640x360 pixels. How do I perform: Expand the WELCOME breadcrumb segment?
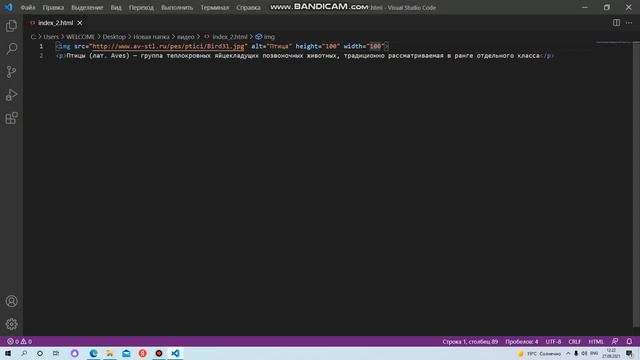80,37
